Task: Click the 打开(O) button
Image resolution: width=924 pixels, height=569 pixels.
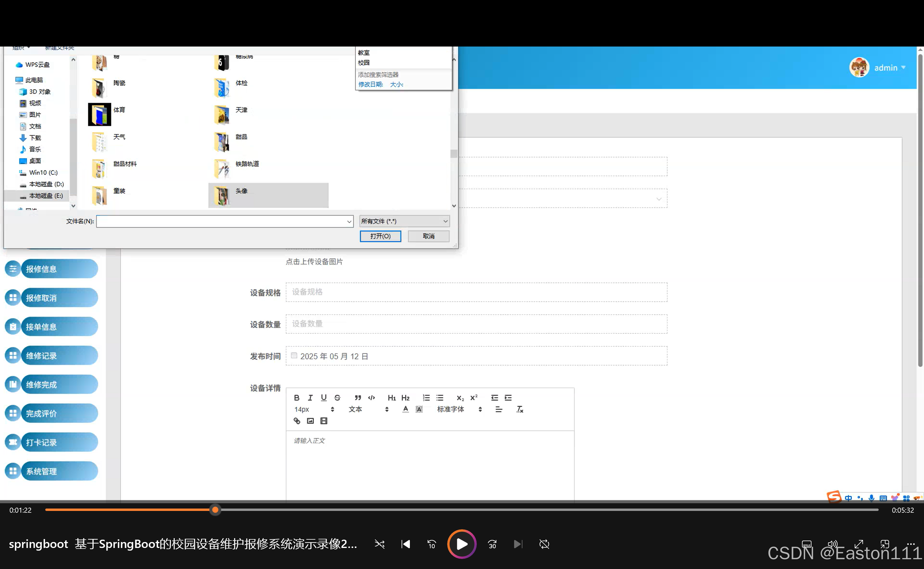Action: pos(380,236)
